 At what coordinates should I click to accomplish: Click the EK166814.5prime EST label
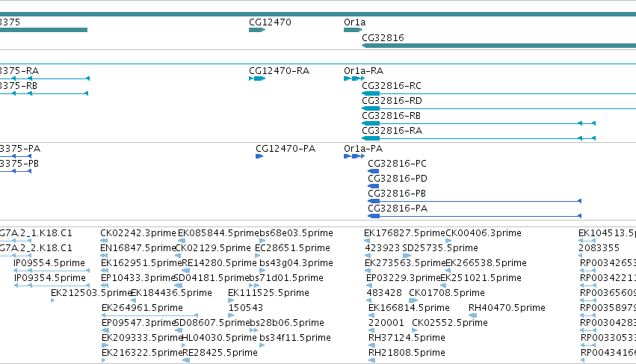(x=409, y=308)
